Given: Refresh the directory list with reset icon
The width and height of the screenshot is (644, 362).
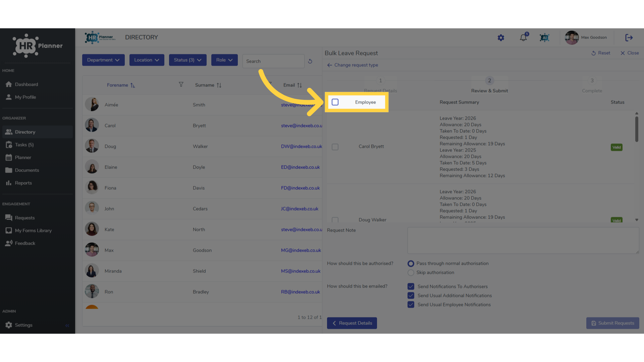Looking at the screenshot, I should [310, 61].
